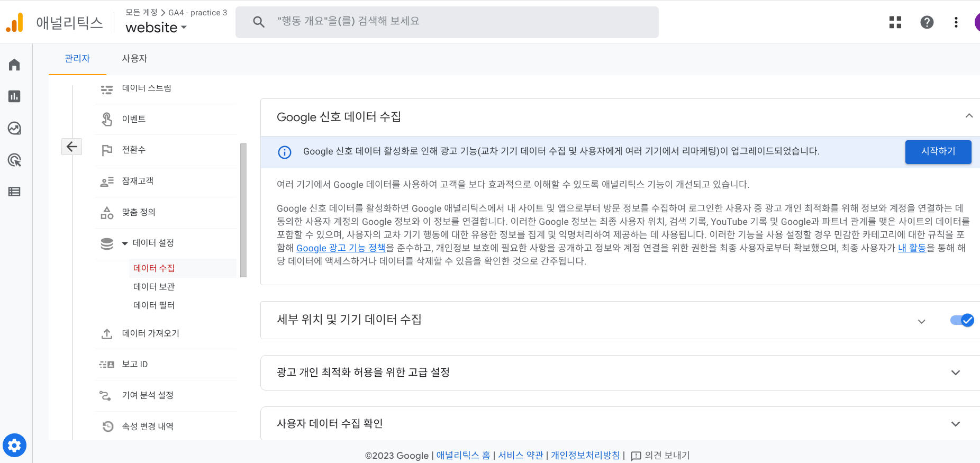Click the back arrow button in admin column
This screenshot has width=980, height=463.
click(x=72, y=147)
